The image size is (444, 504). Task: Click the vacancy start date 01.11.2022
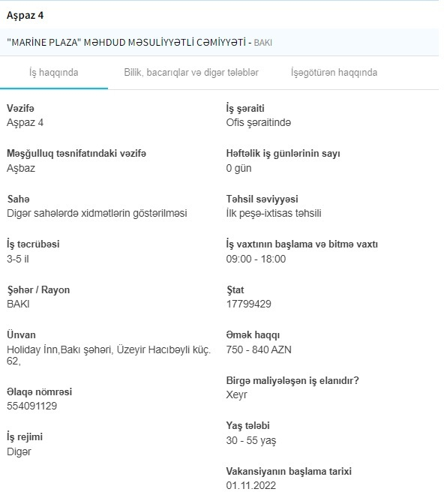point(251,486)
